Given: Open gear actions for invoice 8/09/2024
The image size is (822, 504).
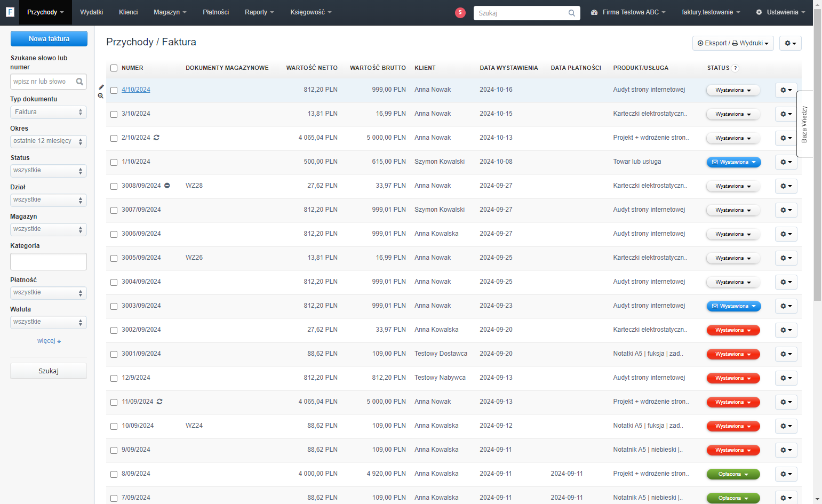Looking at the screenshot, I should point(786,474).
